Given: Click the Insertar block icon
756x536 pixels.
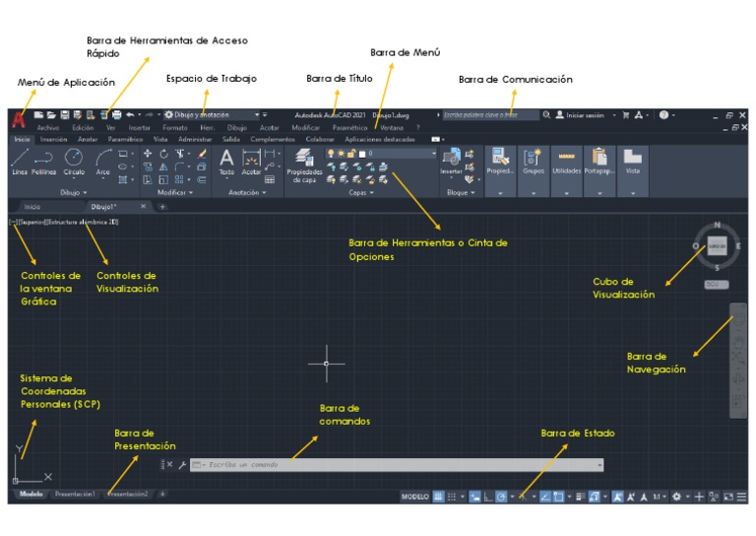Looking at the screenshot, I should [452, 159].
